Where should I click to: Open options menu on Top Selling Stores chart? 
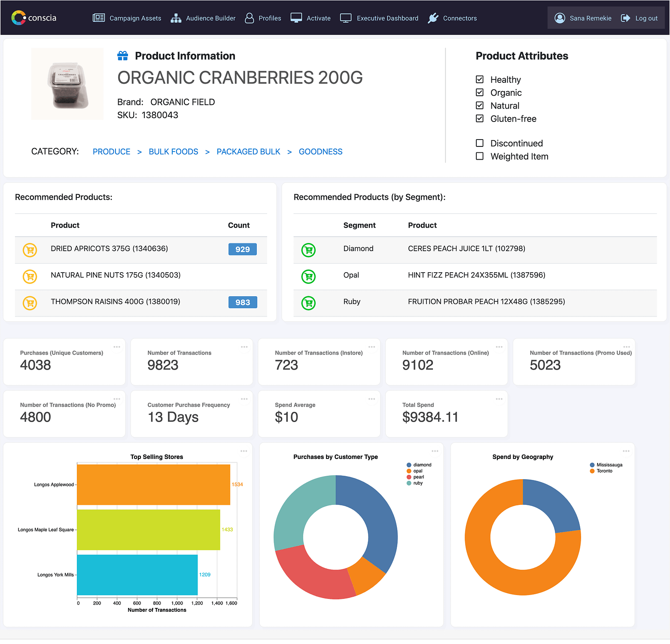[244, 451]
